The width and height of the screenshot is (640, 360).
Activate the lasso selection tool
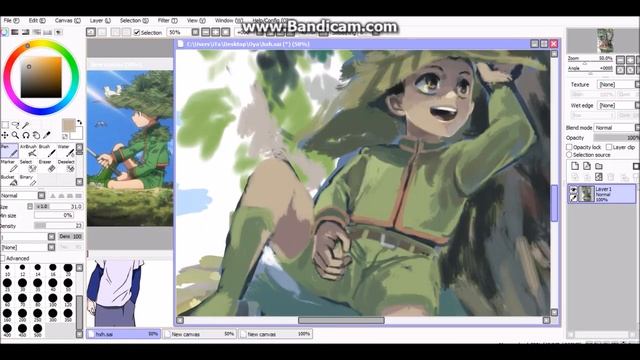tap(16, 125)
